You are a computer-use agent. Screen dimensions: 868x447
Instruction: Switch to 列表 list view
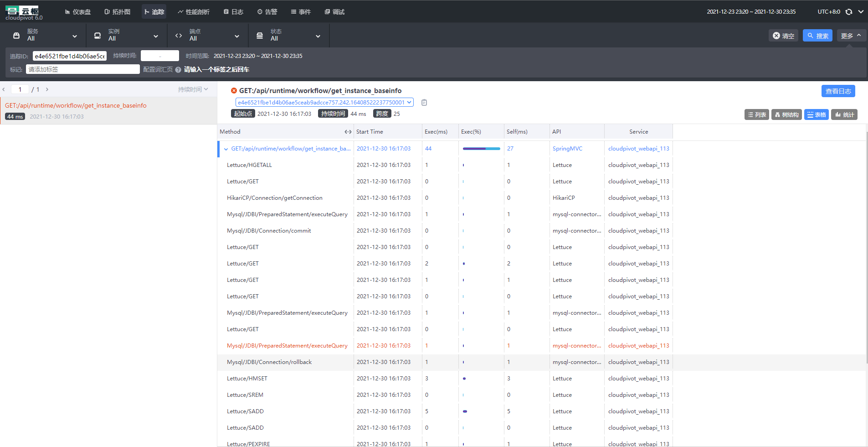pos(757,114)
